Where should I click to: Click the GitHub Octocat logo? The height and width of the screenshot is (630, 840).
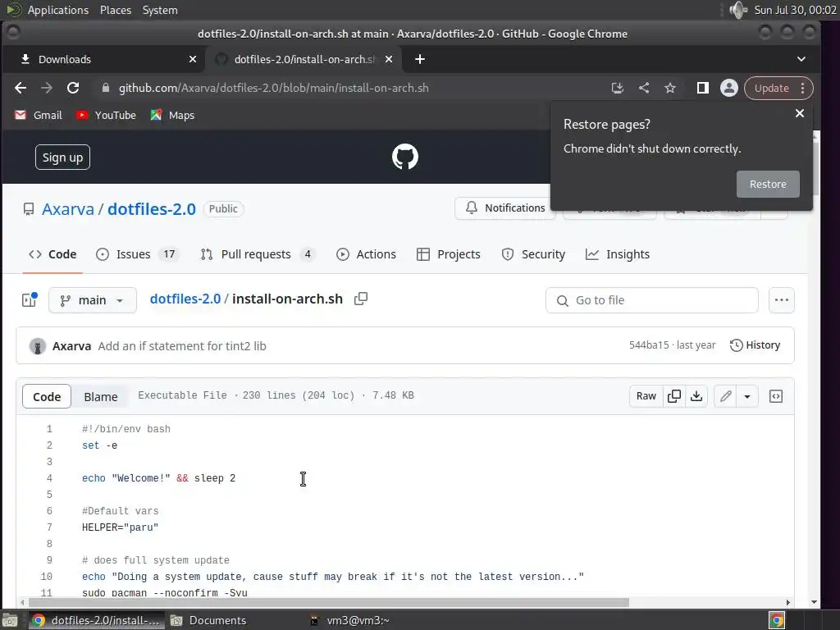point(405,157)
